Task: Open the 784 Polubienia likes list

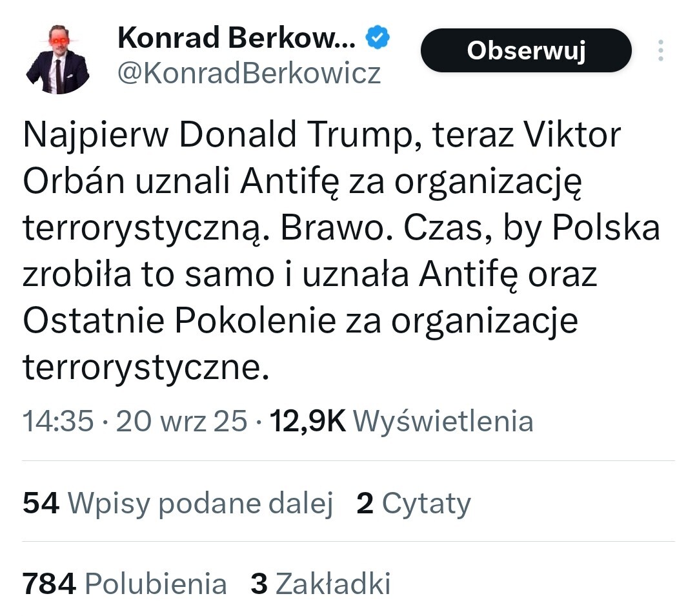Action: (x=125, y=584)
